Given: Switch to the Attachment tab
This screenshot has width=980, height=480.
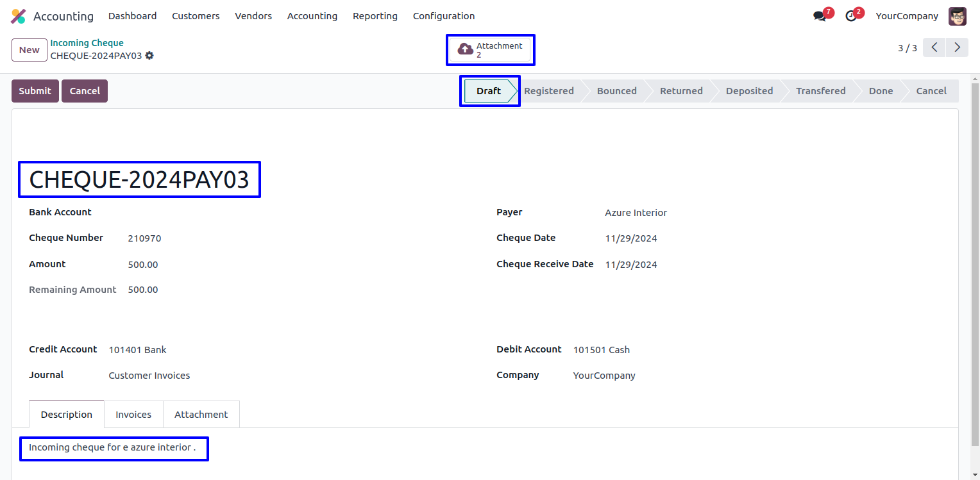Looking at the screenshot, I should click(x=201, y=415).
